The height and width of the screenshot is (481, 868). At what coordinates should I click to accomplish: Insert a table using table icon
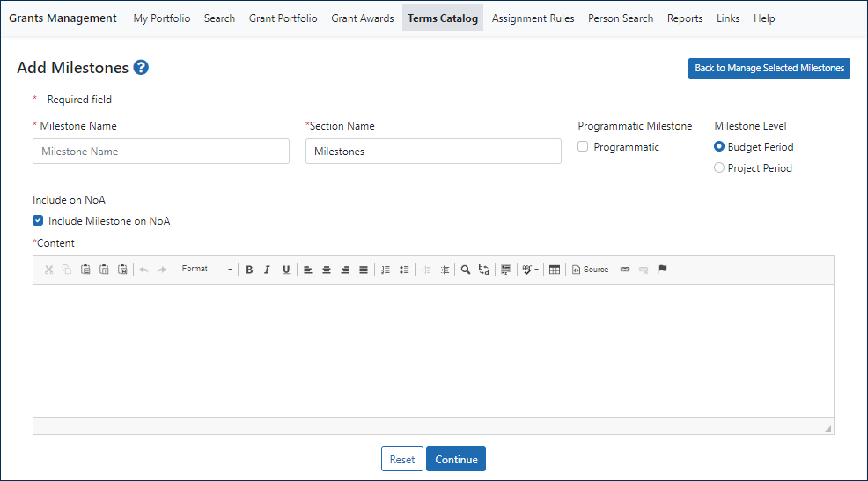554,270
